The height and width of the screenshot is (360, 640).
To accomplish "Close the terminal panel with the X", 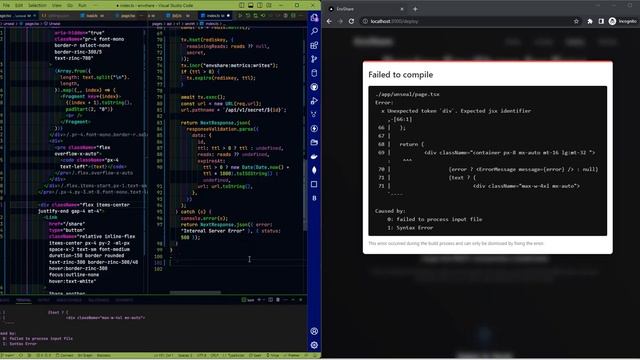I will pyautogui.click(x=301, y=300).
